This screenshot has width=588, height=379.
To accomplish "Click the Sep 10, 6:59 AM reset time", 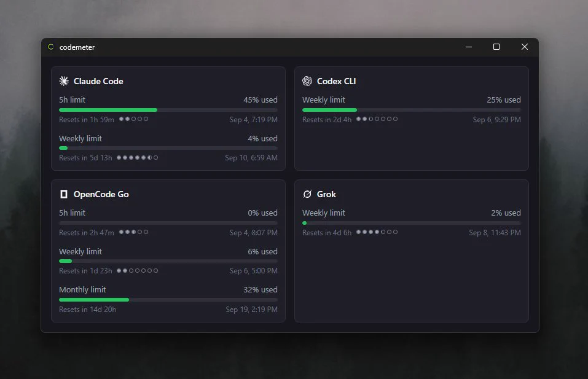I will (251, 158).
